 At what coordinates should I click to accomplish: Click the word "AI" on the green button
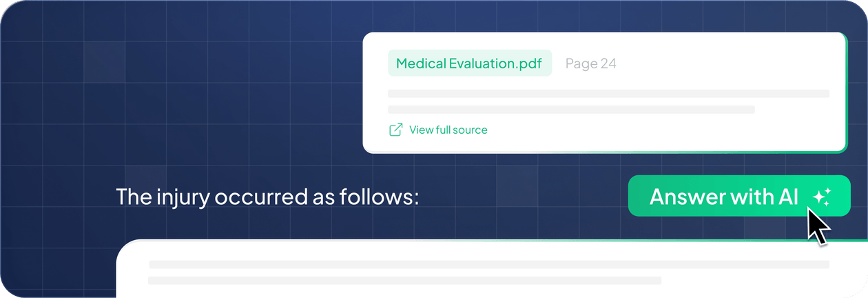pyautogui.click(x=789, y=197)
